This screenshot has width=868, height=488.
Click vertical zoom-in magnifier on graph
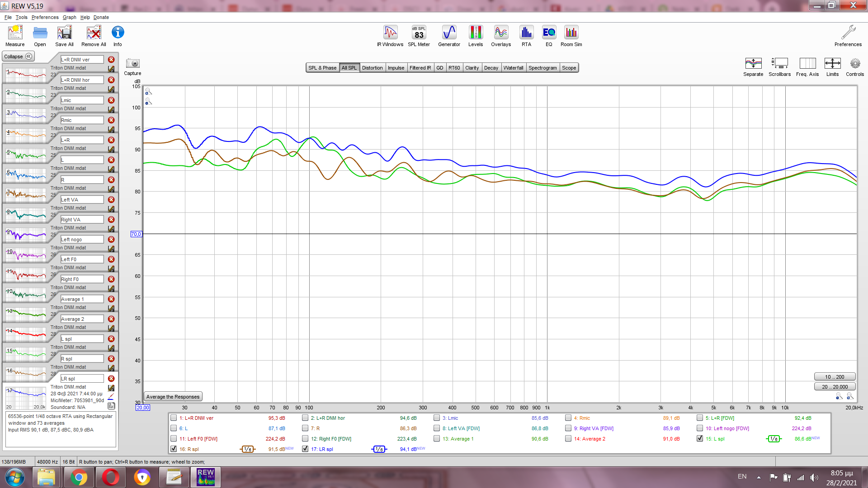148,92
